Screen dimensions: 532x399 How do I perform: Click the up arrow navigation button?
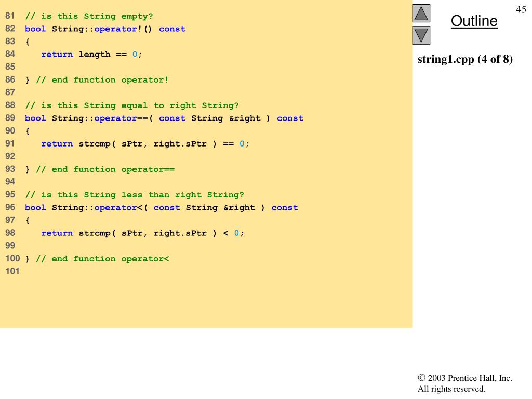pos(421,13)
